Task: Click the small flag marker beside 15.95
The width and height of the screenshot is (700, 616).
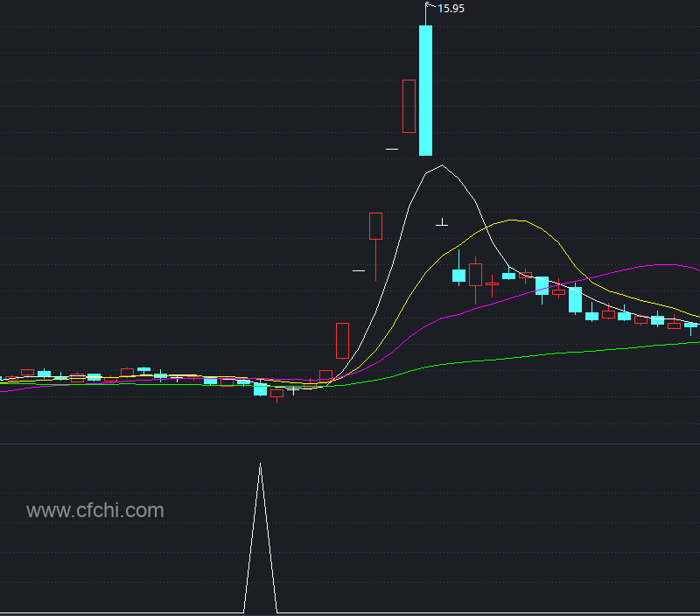Action: tap(430, 5)
